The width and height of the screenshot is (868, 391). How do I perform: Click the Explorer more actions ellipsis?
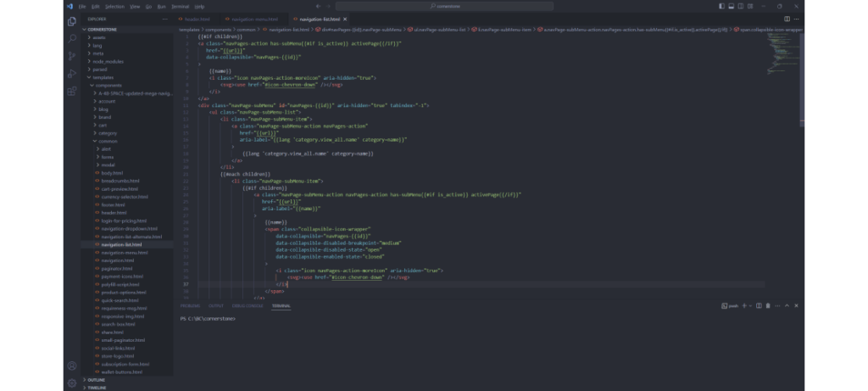(164, 20)
